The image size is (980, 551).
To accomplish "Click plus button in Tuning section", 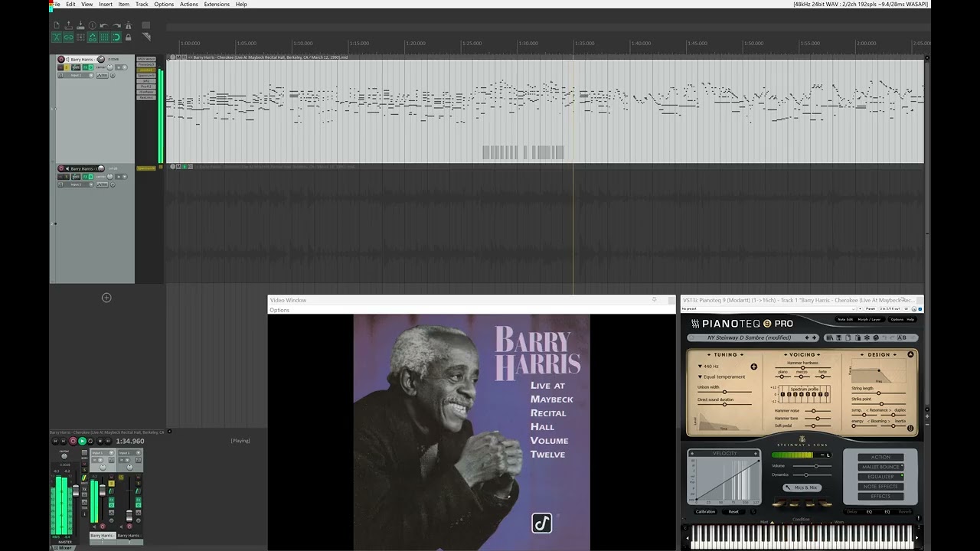I will click(754, 367).
